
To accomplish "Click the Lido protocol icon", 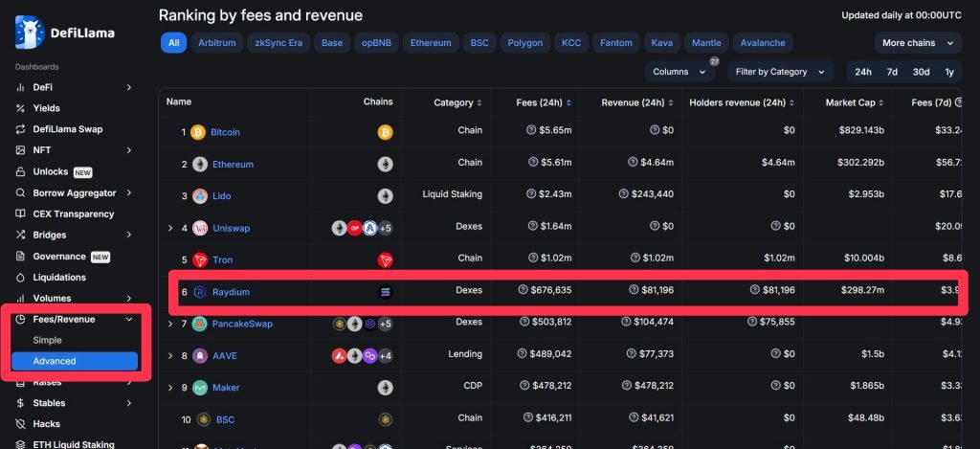I will pyautogui.click(x=199, y=196).
